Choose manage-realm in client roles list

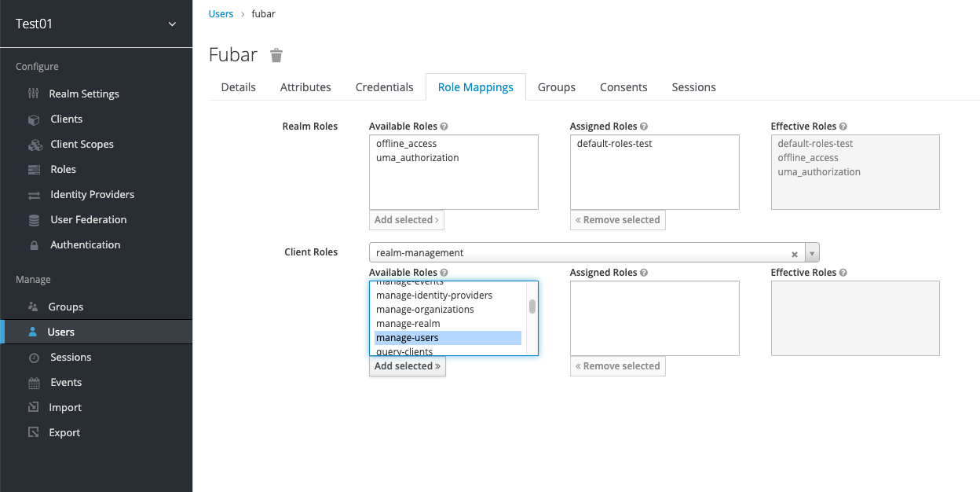408,324
